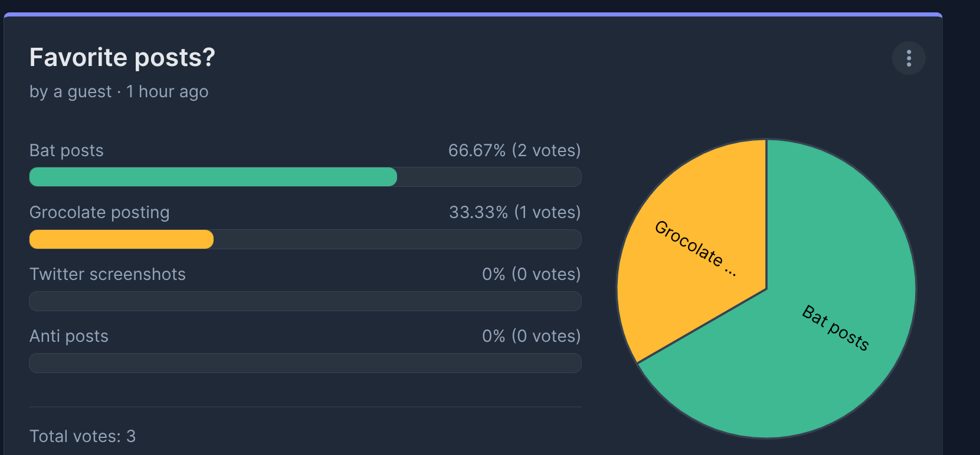Image resolution: width=980 pixels, height=455 pixels.
Task: Click the yellow Grocolate posting progress bar
Action: tap(122, 239)
